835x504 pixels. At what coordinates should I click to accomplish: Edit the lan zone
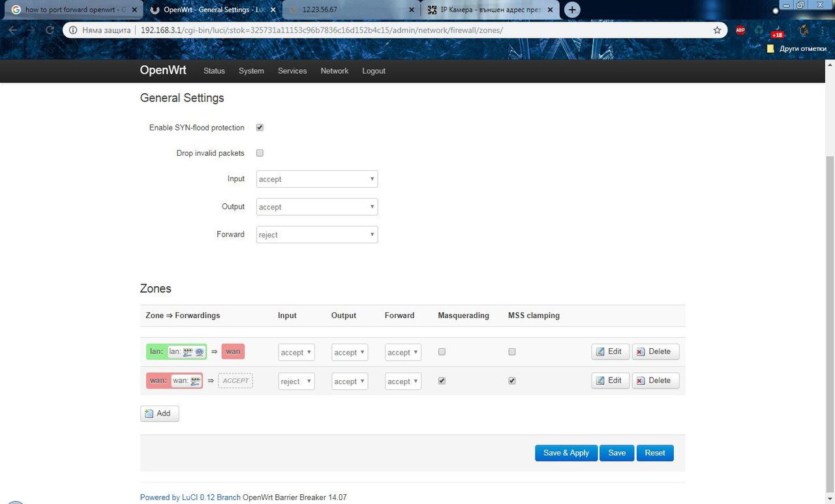[x=610, y=351]
